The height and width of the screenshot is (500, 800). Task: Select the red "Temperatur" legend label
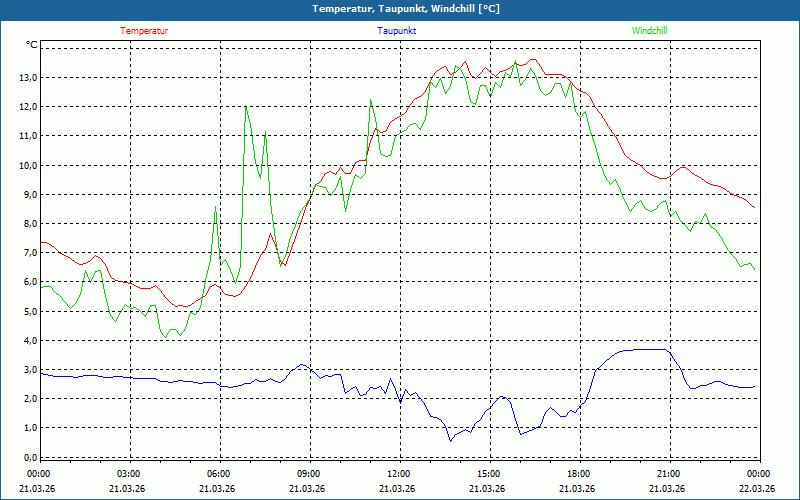coord(144,31)
